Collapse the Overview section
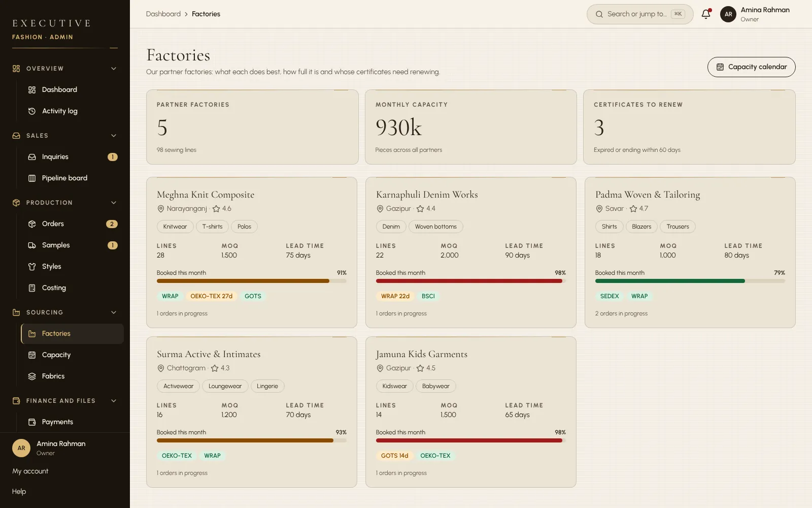The image size is (812, 508). (114, 69)
